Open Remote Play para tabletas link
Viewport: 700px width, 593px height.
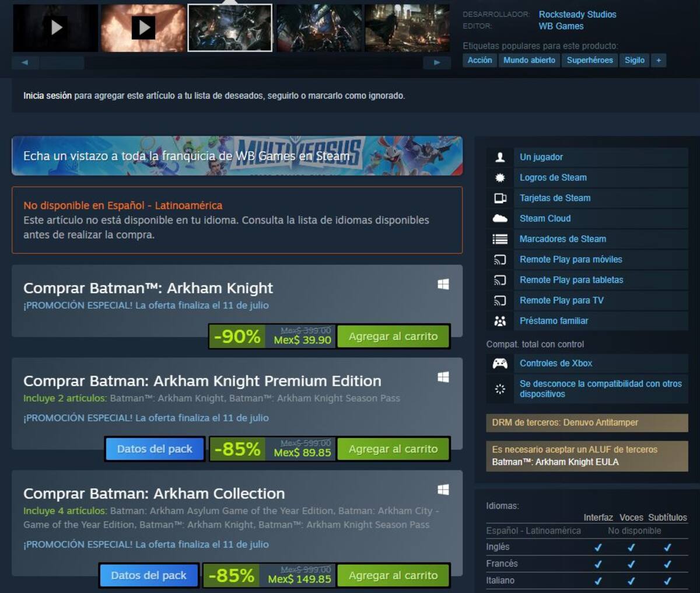(x=572, y=280)
